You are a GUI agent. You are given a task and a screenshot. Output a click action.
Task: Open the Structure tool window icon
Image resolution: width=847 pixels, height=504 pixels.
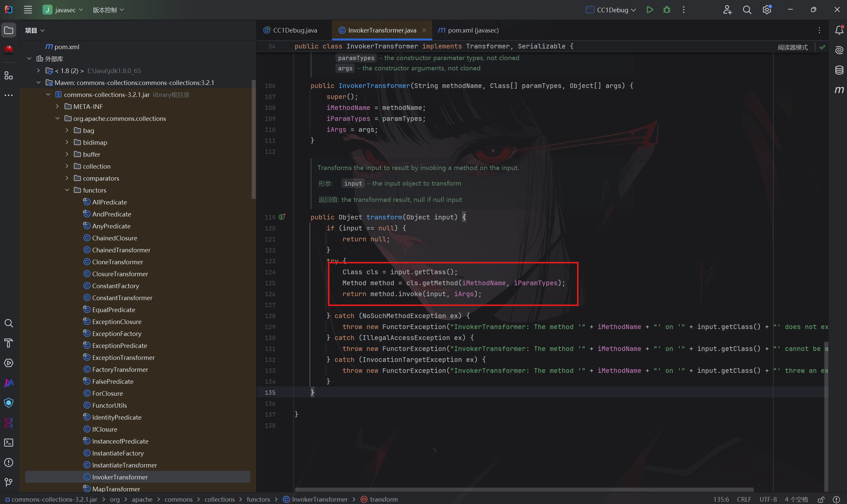tap(9, 75)
